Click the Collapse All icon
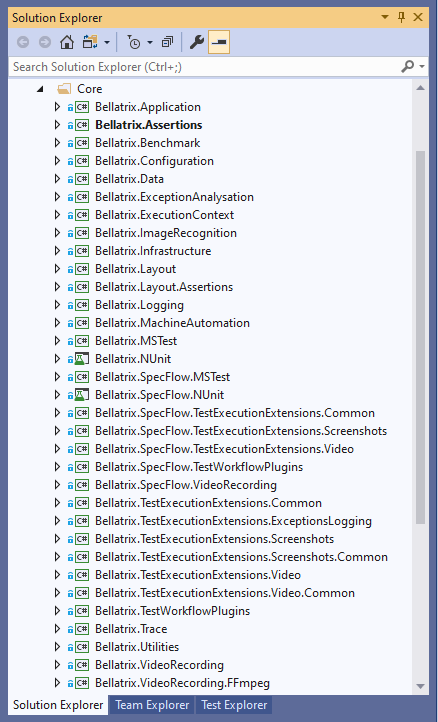 (x=167, y=42)
